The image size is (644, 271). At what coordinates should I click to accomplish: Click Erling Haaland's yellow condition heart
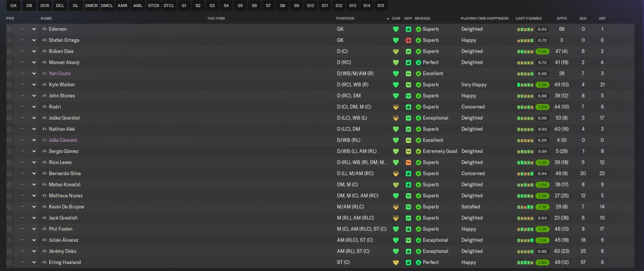[396, 262]
